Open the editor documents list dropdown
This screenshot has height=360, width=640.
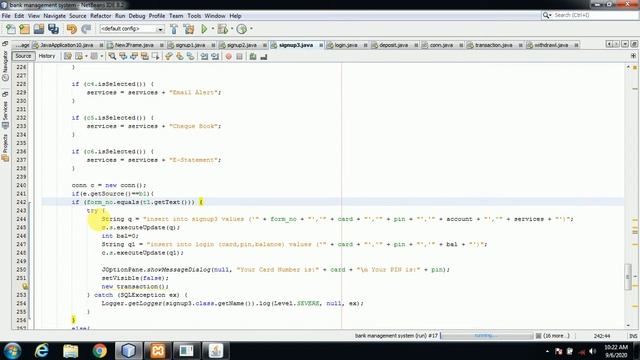click(x=625, y=44)
